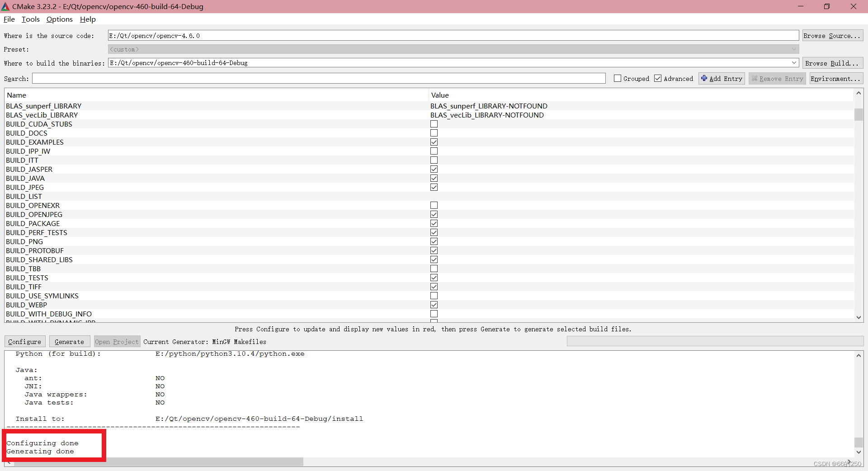Viewport: 868px width, 471px height.
Task: Uncheck BUILD_JAVA checkbox
Action: 434,178
